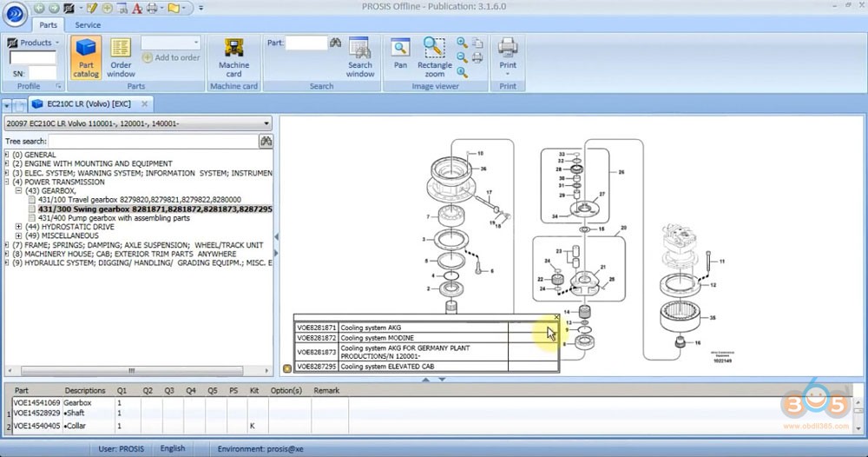The image size is (868, 457).
Task: Click the VOE14540405 Collar part row
Action: pos(180,426)
